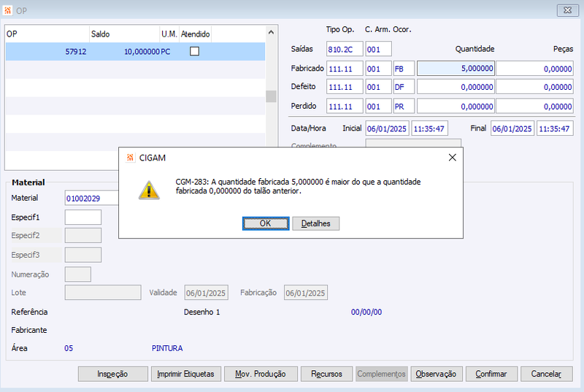This screenshot has width=584, height=392.
Task: Click the Saídas C. Arm. field 001
Action: click(378, 49)
